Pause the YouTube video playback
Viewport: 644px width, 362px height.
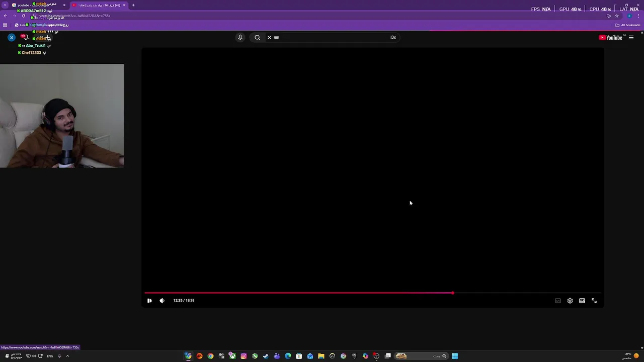pos(149,301)
